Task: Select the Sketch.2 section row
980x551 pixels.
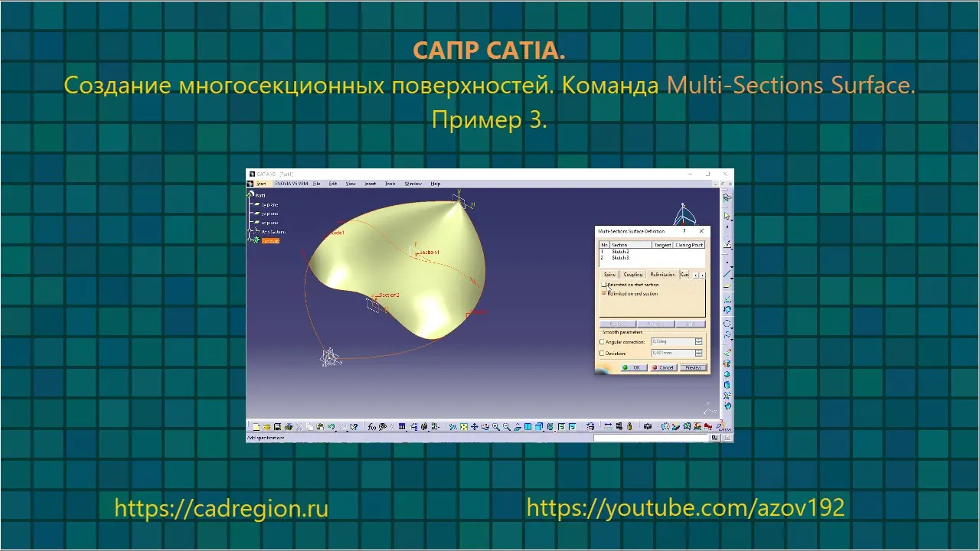Action: tap(652, 251)
